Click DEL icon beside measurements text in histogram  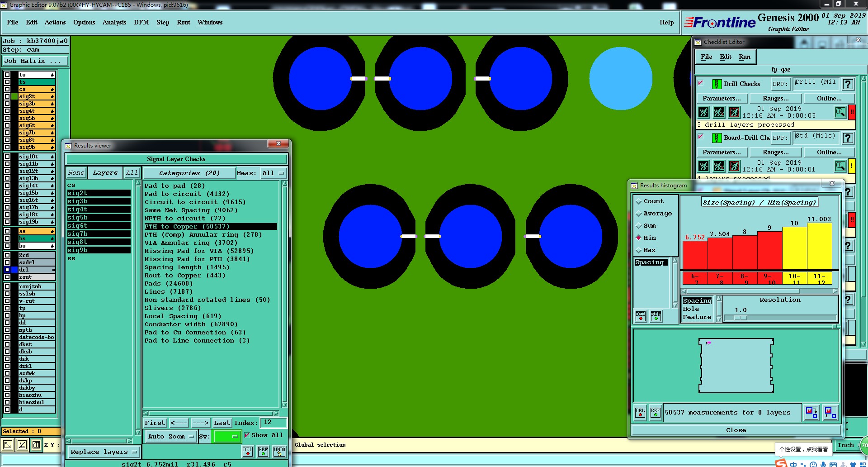tap(640, 412)
